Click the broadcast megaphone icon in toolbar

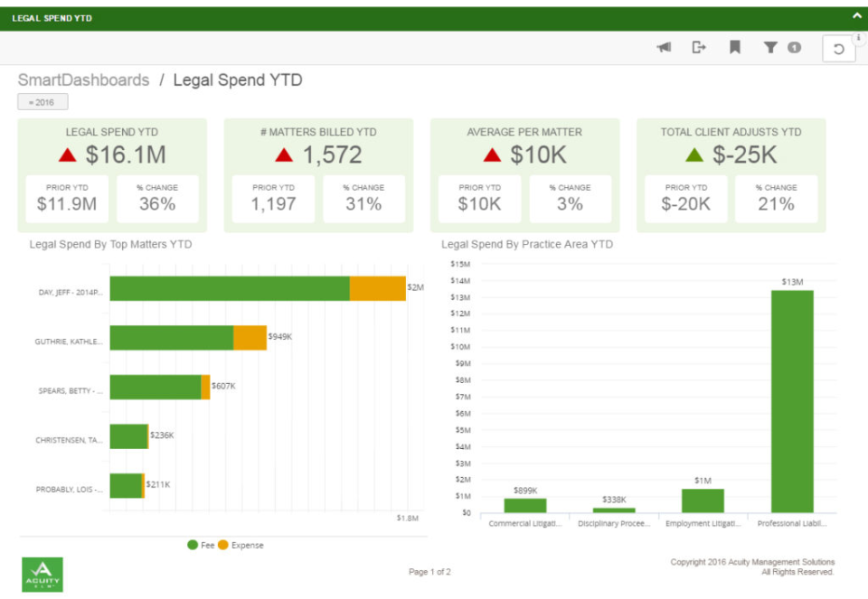point(663,48)
